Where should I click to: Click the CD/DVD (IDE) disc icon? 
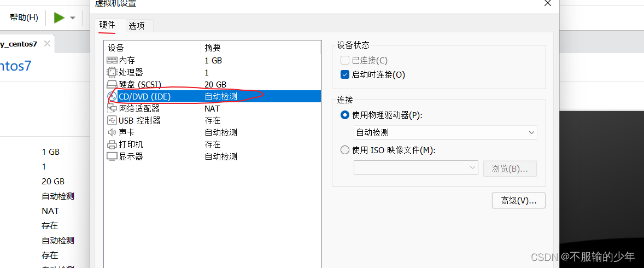point(112,97)
